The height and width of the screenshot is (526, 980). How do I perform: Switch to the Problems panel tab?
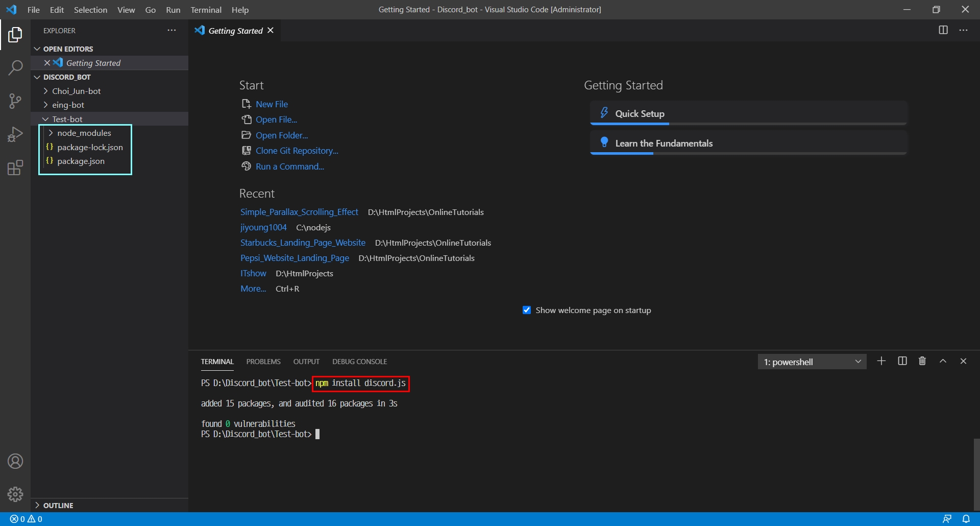coord(263,362)
